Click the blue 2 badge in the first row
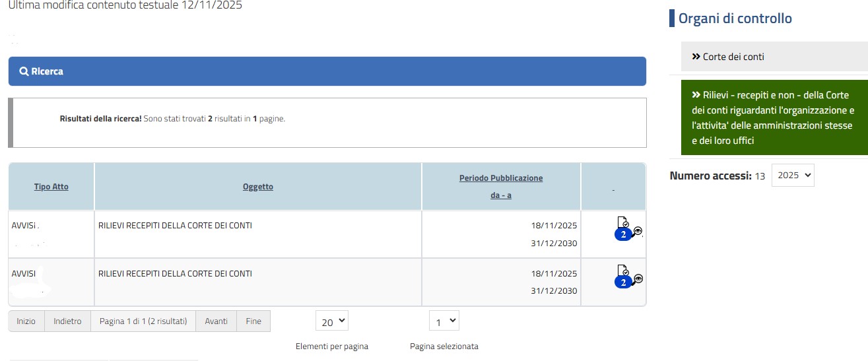Viewport: 868px width, 361px height. (x=622, y=236)
